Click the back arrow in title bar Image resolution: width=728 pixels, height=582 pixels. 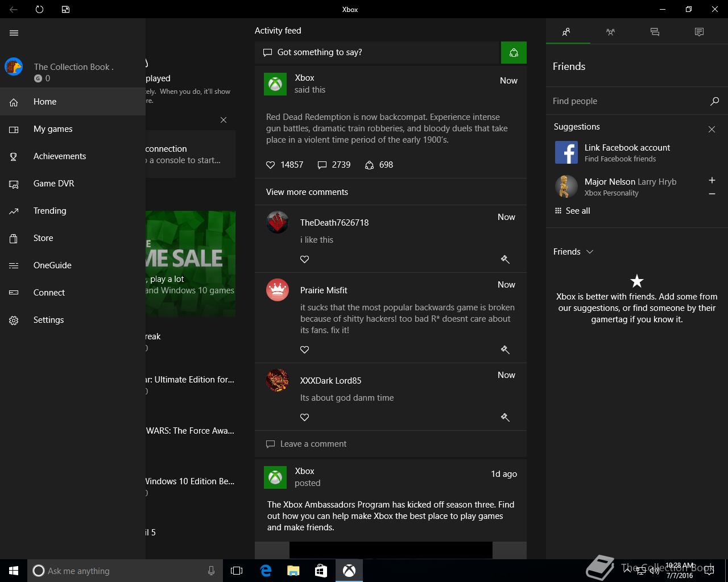coord(14,9)
